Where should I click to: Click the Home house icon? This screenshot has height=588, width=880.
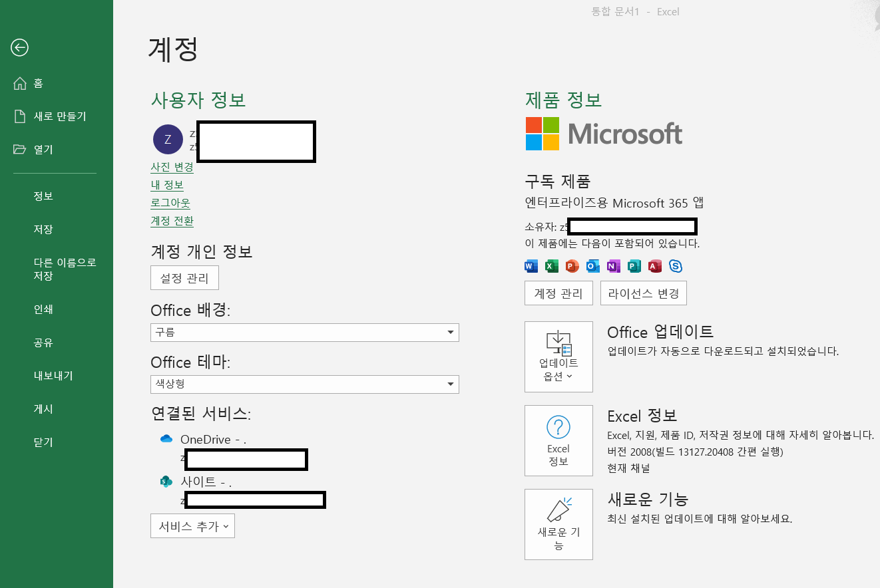(x=20, y=83)
